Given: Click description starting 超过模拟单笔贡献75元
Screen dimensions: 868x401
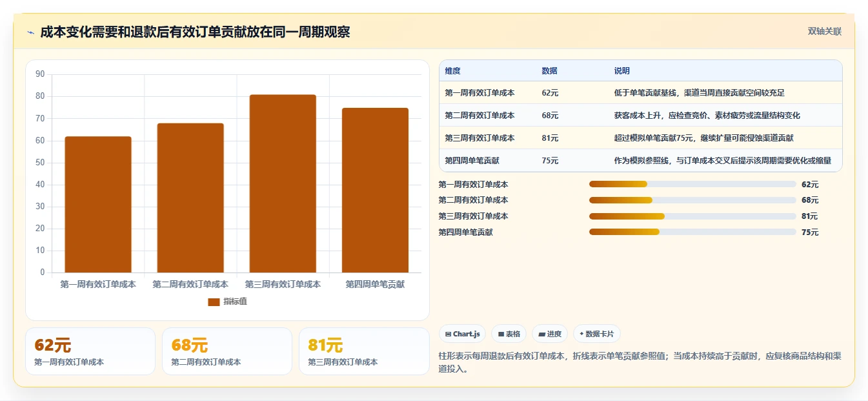Looking at the screenshot, I should (704, 138).
